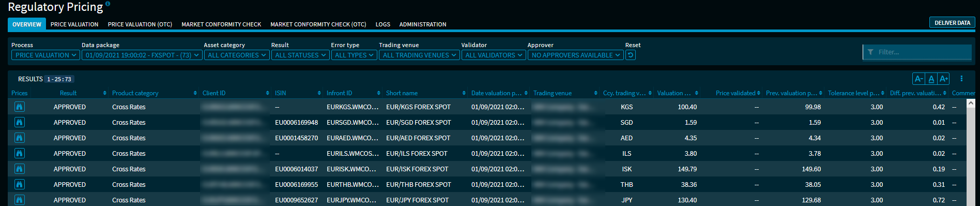Screen dimensions: 980x206
Task: Open the Market Conformity Check (OTC) tab
Action: coord(318,24)
